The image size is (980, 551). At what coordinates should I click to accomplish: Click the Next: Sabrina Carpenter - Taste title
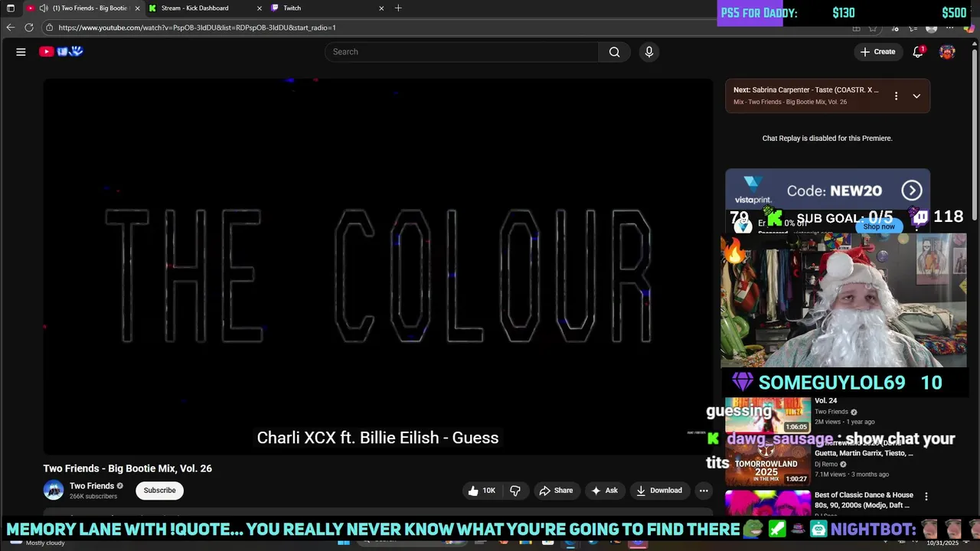806,90
